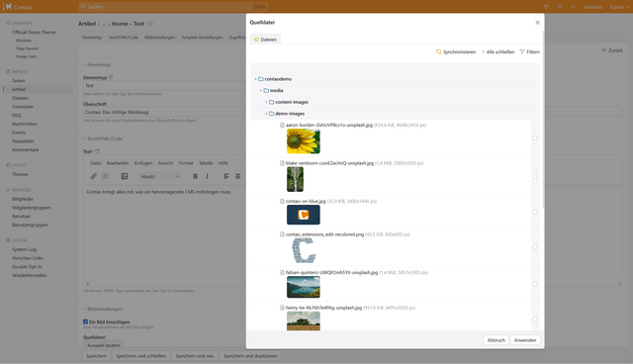Select radio button for aaron-burden sunflower image
The width and height of the screenshot is (633, 364).
click(534, 138)
